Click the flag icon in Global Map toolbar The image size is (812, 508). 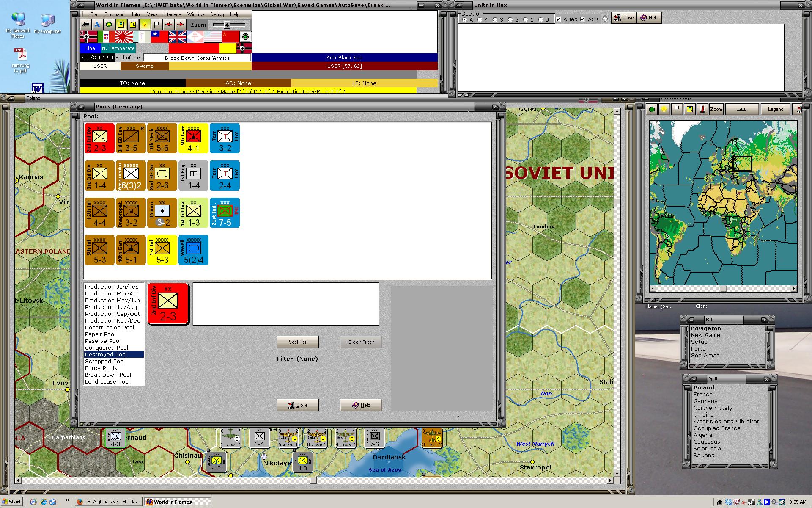(x=677, y=109)
